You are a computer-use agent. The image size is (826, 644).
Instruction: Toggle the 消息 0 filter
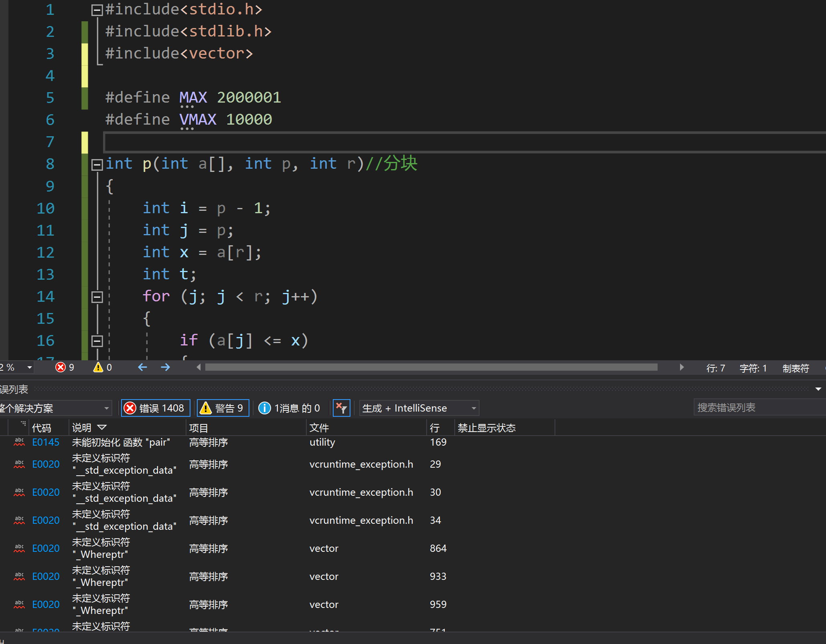coord(290,408)
